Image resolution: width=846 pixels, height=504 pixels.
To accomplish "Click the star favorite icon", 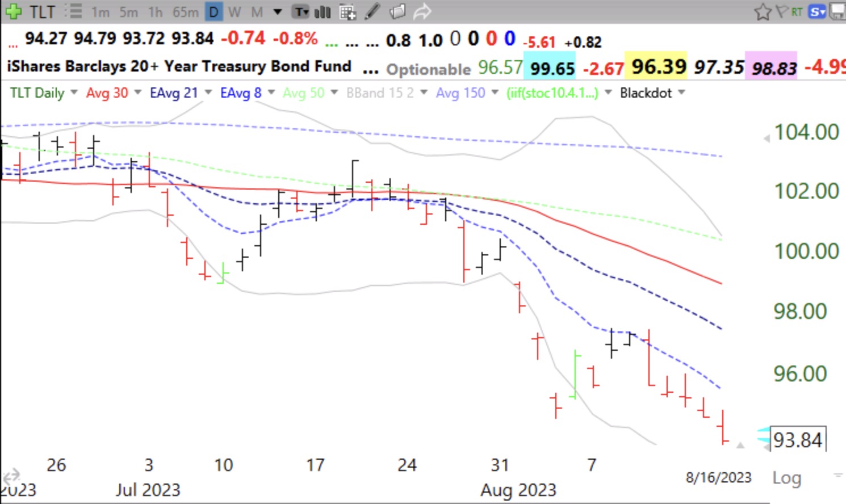I will pyautogui.click(x=763, y=12).
